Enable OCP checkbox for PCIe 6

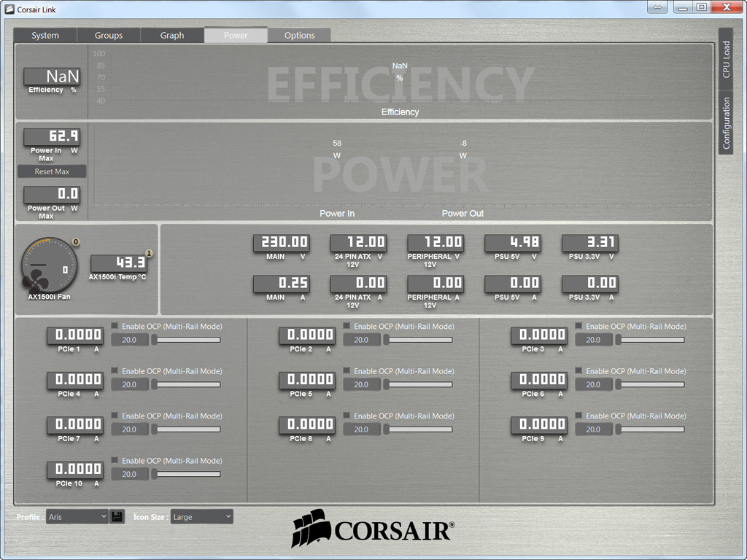(x=578, y=371)
